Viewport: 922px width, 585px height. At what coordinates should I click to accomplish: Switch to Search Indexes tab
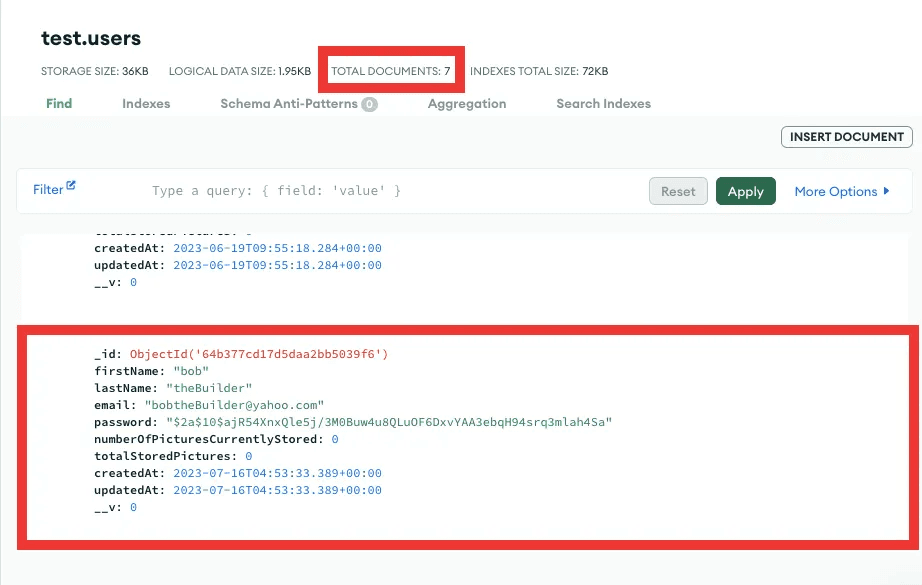[603, 103]
